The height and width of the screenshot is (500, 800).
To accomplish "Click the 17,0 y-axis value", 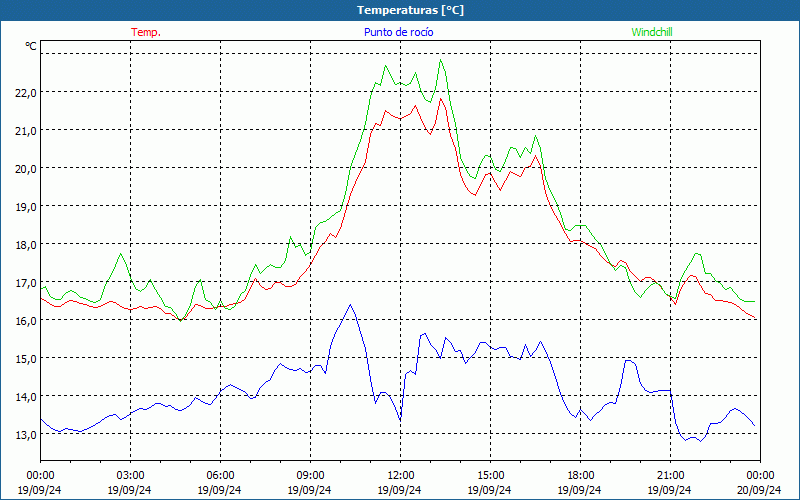I will tap(26, 282).
